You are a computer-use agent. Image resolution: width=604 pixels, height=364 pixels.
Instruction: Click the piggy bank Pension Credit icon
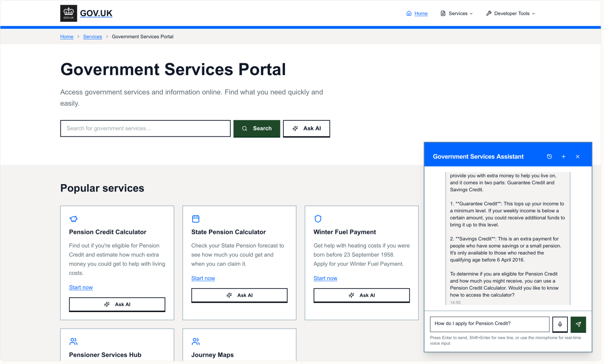pos(73,219)
